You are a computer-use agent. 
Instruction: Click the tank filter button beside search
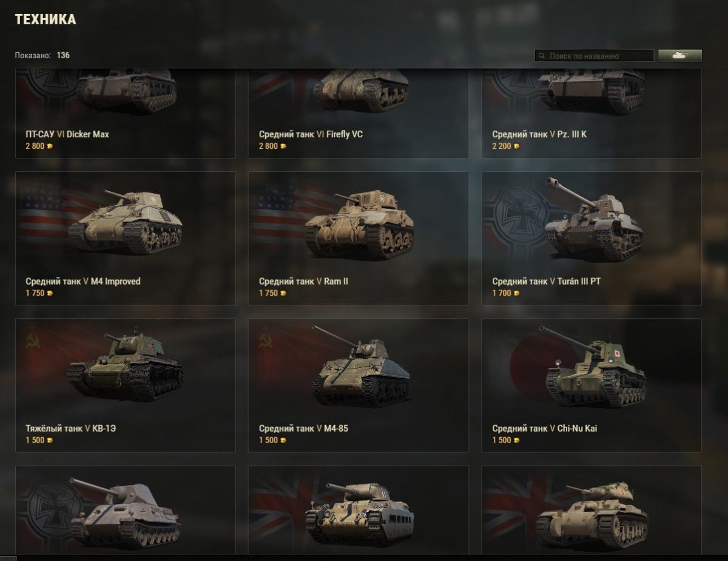point(679,55)
